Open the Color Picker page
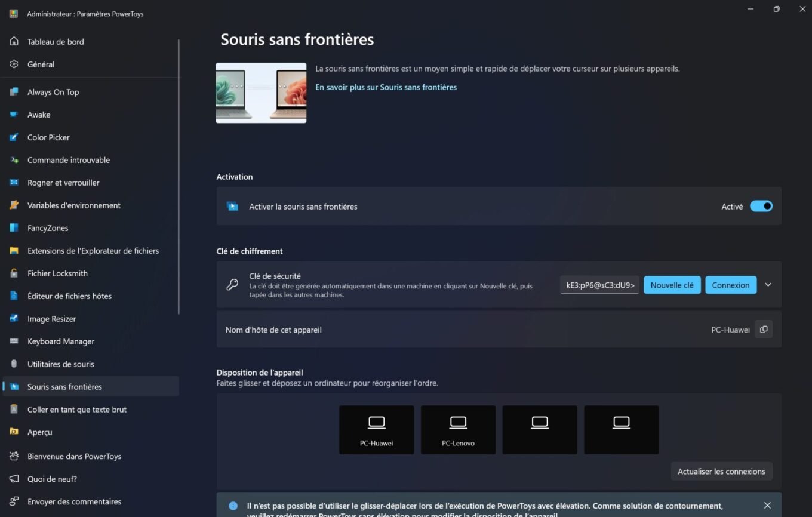Screen dimensions: 812x517 point(91,137)
